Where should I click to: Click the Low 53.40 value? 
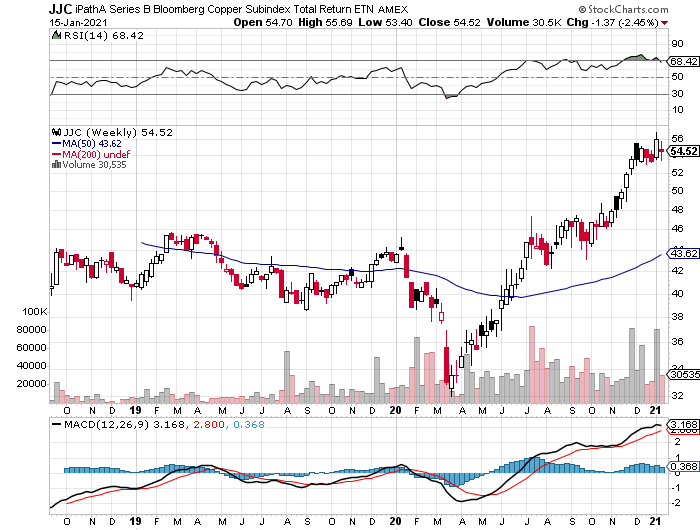385,22
